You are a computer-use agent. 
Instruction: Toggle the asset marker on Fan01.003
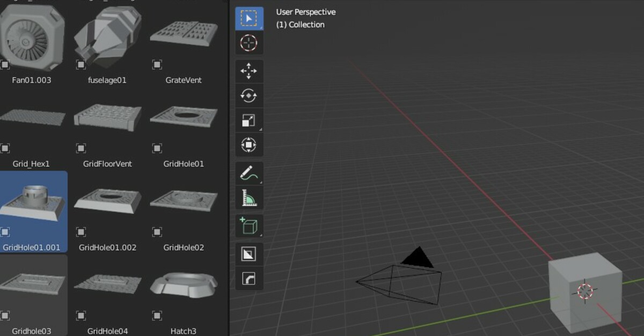coord(5,65)
